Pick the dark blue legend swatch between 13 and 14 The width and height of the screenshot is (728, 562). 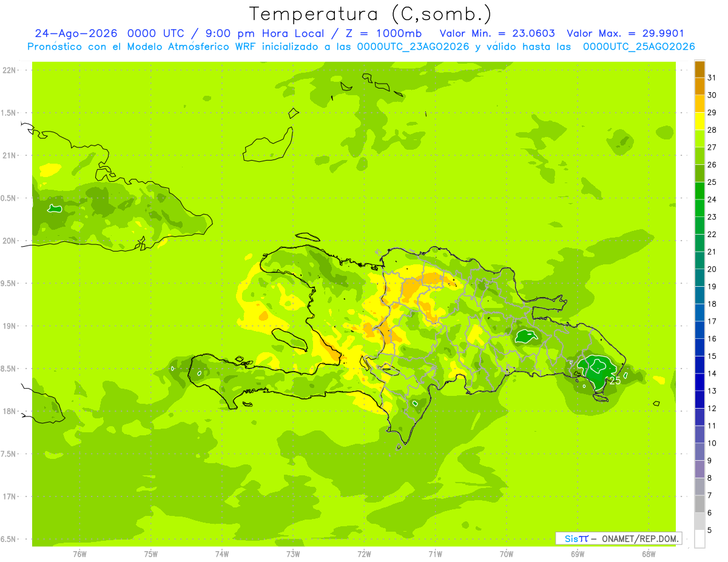tap(699, 383)
